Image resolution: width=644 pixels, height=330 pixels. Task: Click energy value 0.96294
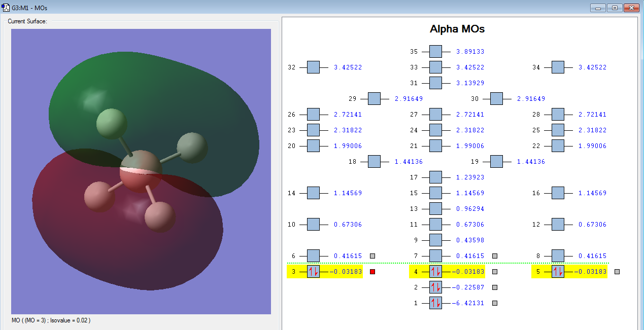470,209
